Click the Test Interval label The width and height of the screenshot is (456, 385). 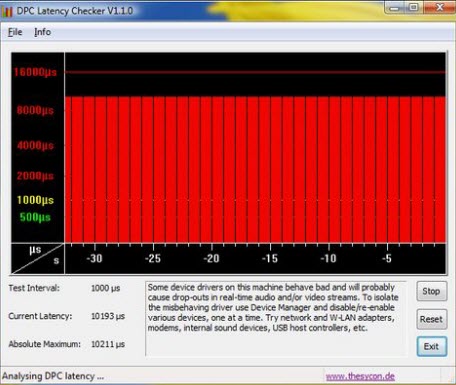click(x=34, y=288)
